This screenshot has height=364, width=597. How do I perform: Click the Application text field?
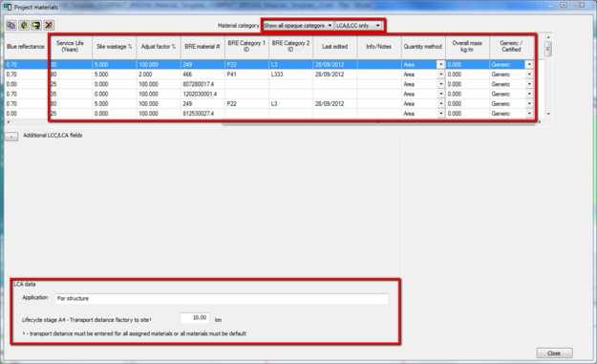pyautogui.click(x=222, y=298)
